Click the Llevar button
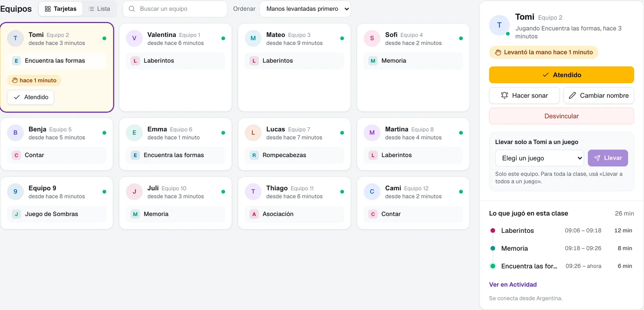This screenshot has height=310, width=644. point(608,158)
